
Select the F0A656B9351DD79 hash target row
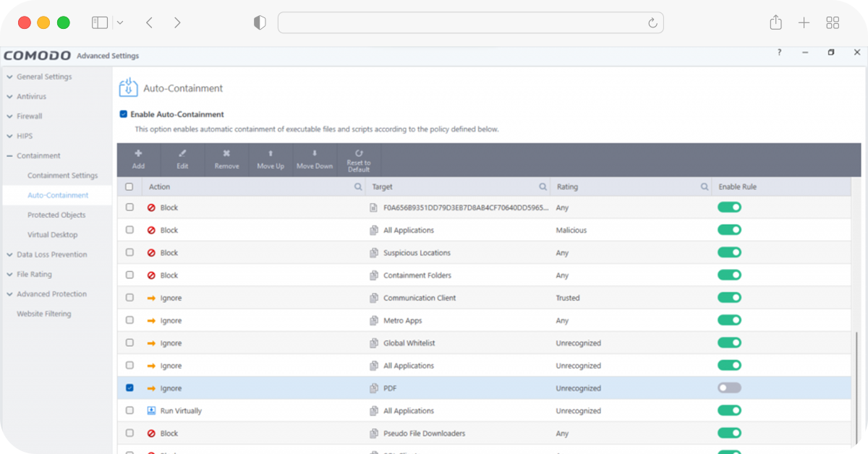[466, 207]
